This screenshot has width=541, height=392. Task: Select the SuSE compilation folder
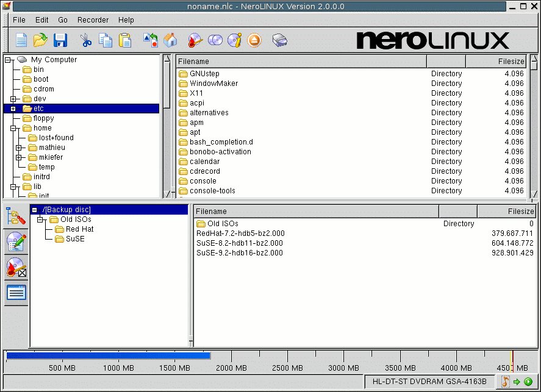(x=75, y=239)
